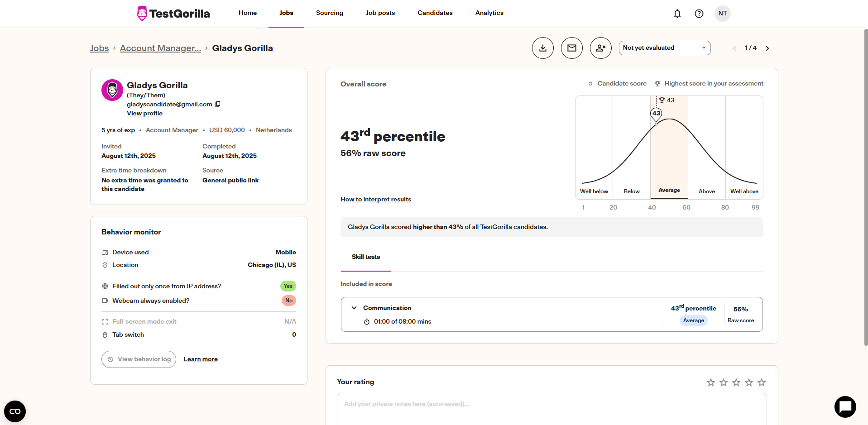Click the View behavior log button
This screenshot has width=868, height=425.
point(139,359)
